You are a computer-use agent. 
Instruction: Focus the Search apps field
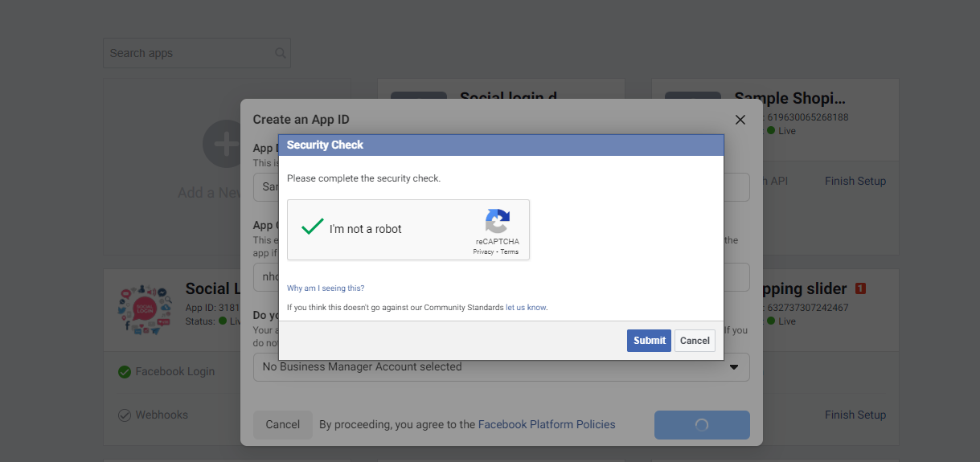click(197, 53)
